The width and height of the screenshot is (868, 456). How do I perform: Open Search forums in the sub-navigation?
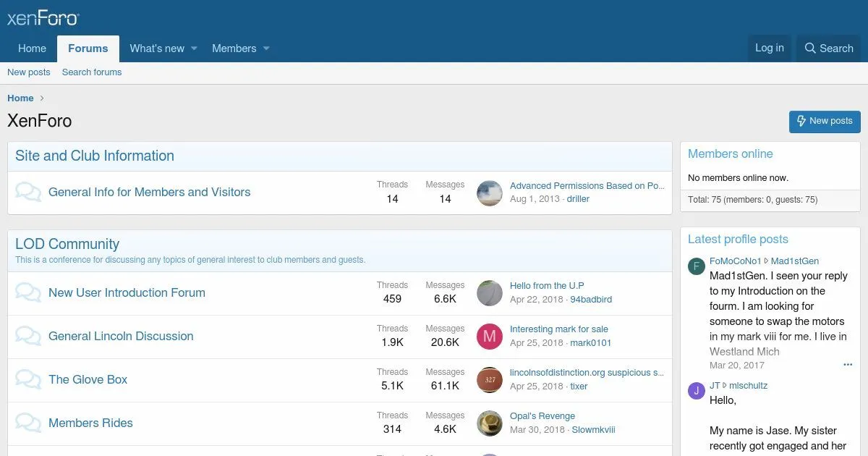(92, 72)
